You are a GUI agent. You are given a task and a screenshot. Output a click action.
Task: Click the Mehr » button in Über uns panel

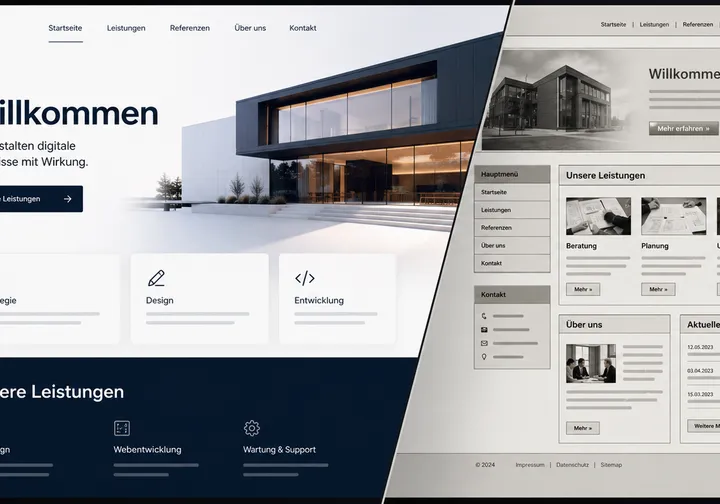(583, 428)
